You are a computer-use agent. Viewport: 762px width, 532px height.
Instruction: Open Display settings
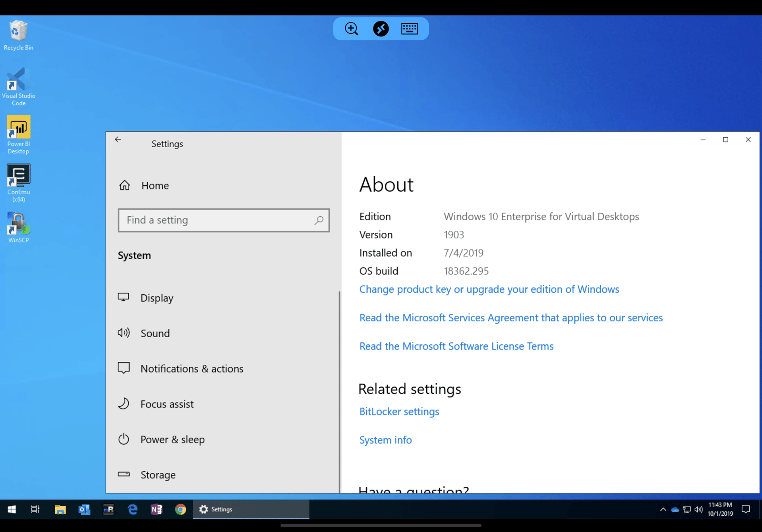coord(157,298)
